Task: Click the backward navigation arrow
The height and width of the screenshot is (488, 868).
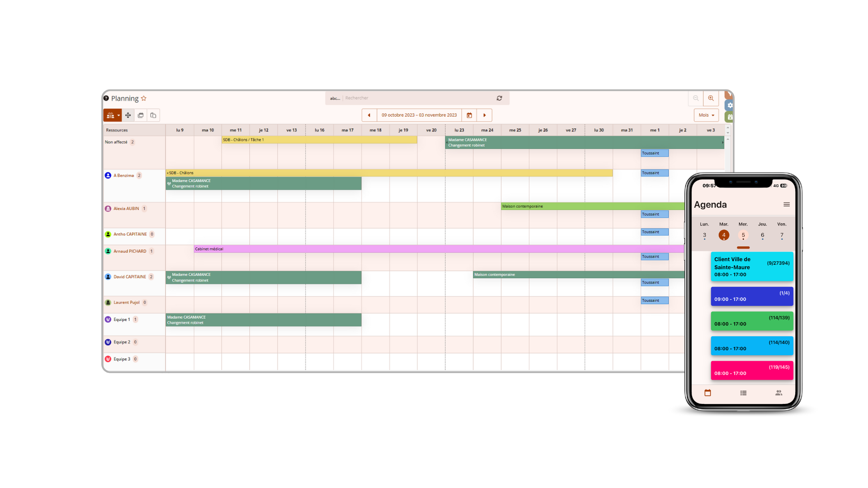Action: (369, 115)
